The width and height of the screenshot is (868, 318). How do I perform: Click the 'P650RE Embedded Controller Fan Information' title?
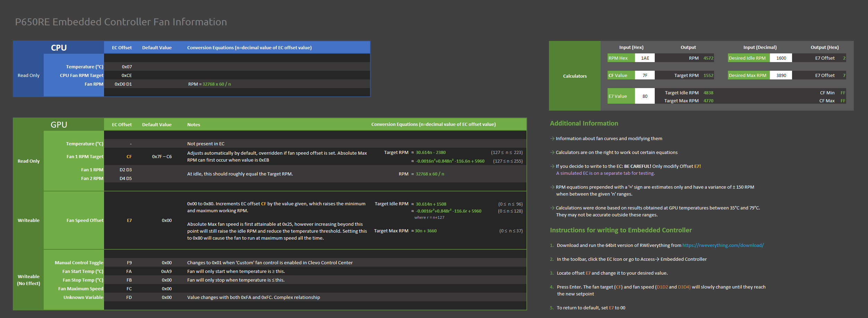pyautogui.click(x=121, y=22)
